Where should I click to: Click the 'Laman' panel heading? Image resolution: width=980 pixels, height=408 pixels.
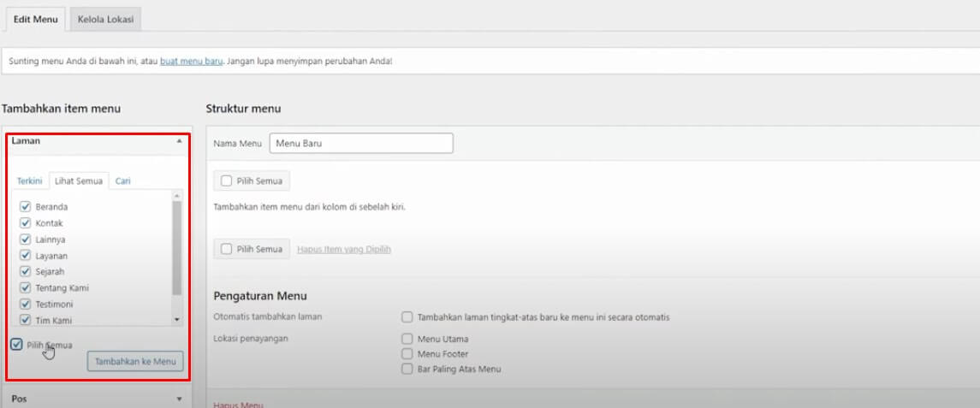[x=26, y=141]
